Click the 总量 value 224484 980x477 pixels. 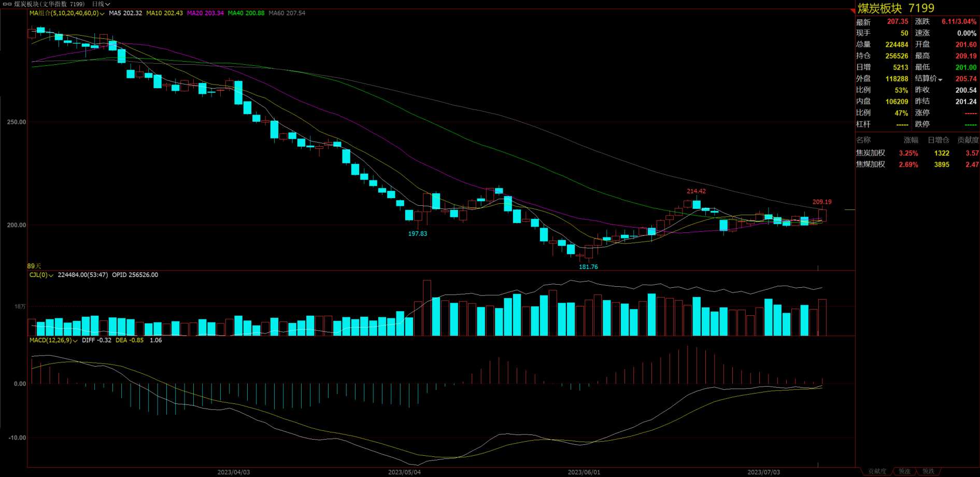[x=897, y=45]
